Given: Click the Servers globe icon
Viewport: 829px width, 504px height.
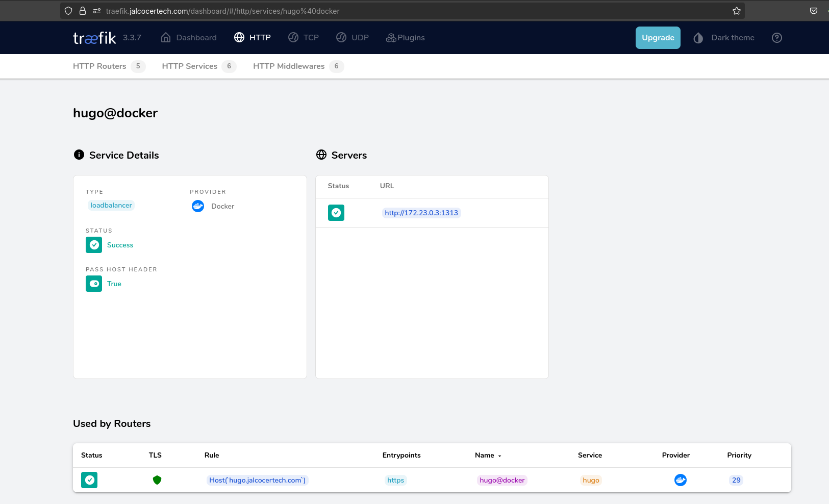Looking at the screenshot, I should point(321,155).
